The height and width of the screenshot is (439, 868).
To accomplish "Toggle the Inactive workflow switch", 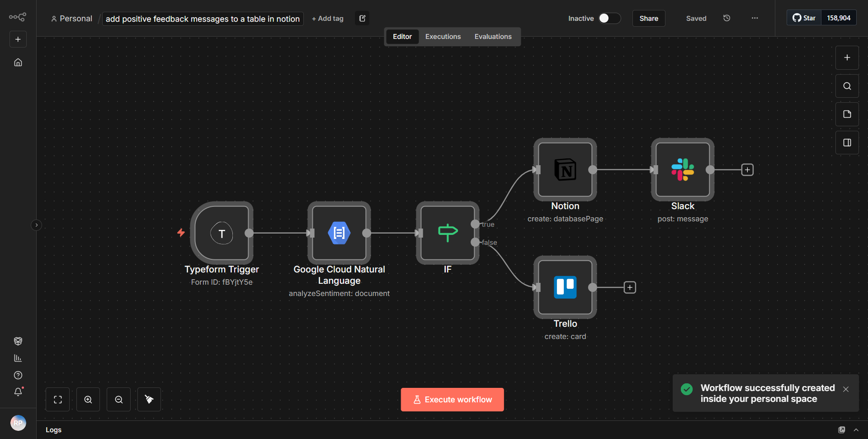I will 609,18.
